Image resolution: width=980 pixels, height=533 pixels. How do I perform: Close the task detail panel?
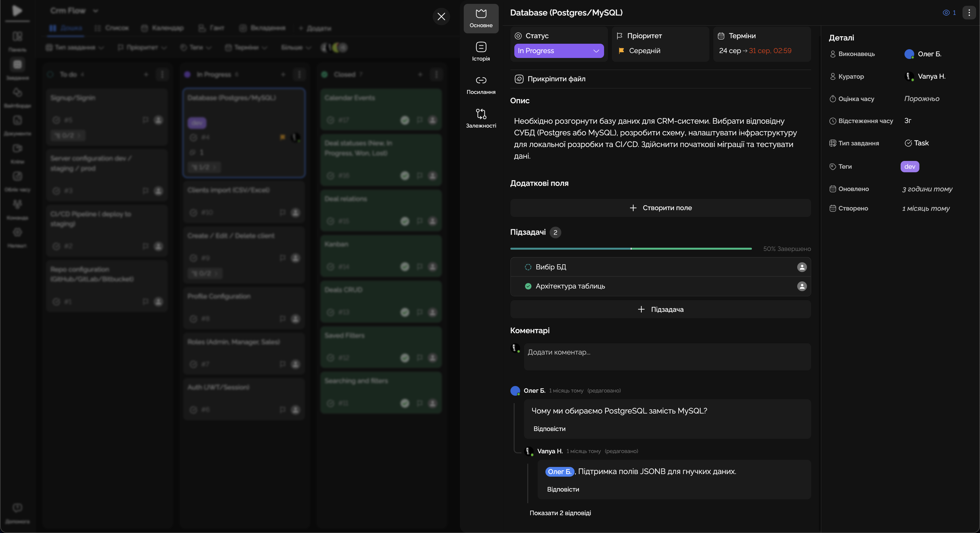[x=441, y=16]
